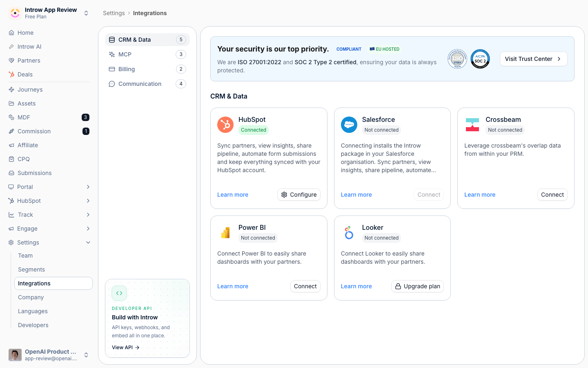
Task: Click Upgrade plan on Looker card
Action: click(x=417, y=286)
